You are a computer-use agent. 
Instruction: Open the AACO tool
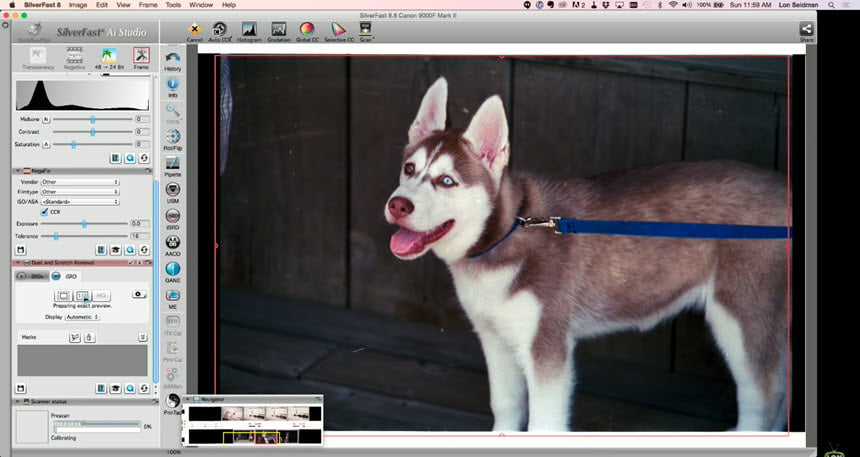(x=173, y=245)
